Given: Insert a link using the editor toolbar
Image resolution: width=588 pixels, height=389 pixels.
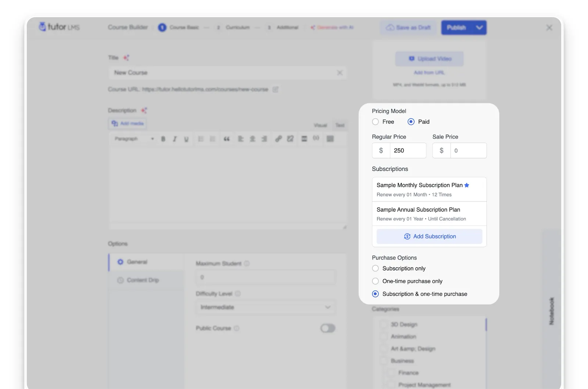Looking at the screenshot, I should [278, 139].
